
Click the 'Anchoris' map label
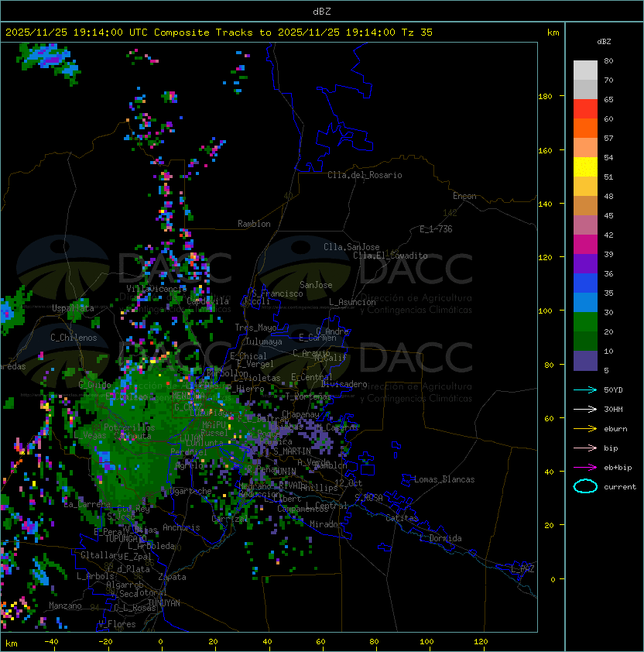[181, 527]
